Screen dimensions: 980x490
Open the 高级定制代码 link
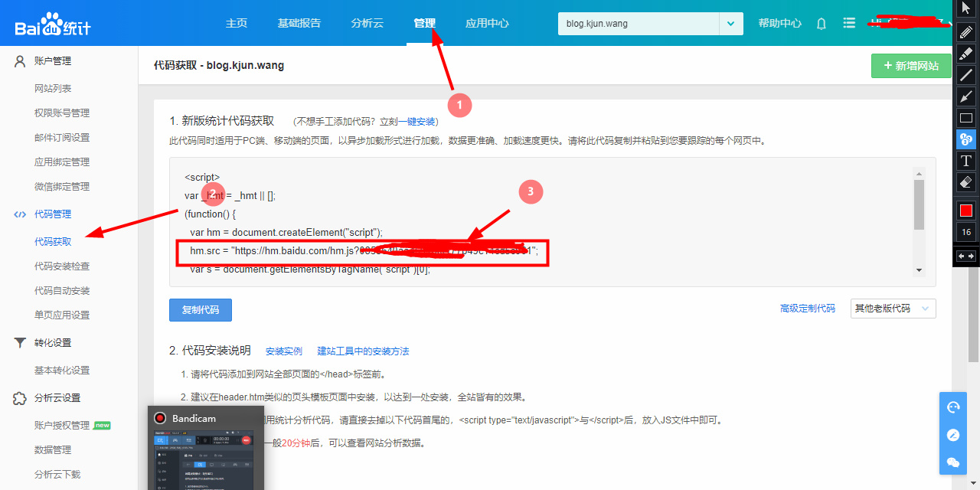(x=808, y=309)
